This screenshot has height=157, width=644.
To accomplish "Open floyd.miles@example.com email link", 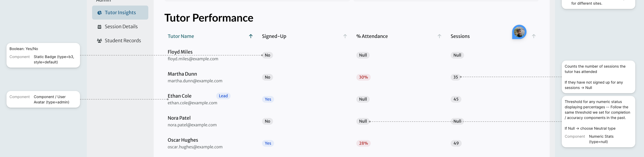I will point(193,59).
